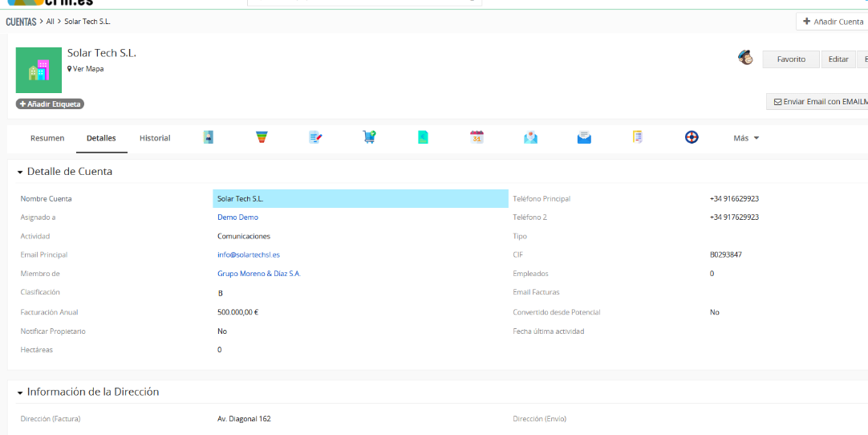Go to CUENTAS in breadcrumb
This screenshot has width=868, height=435.
pos(21,22)
